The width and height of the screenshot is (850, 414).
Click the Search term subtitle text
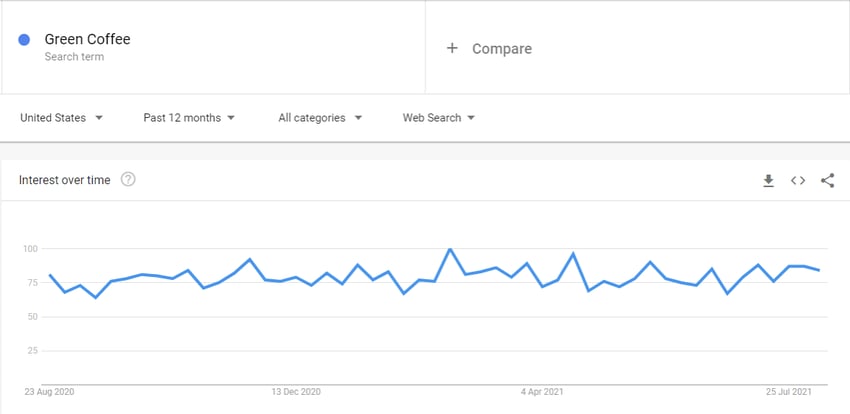(x=74, y=57)
